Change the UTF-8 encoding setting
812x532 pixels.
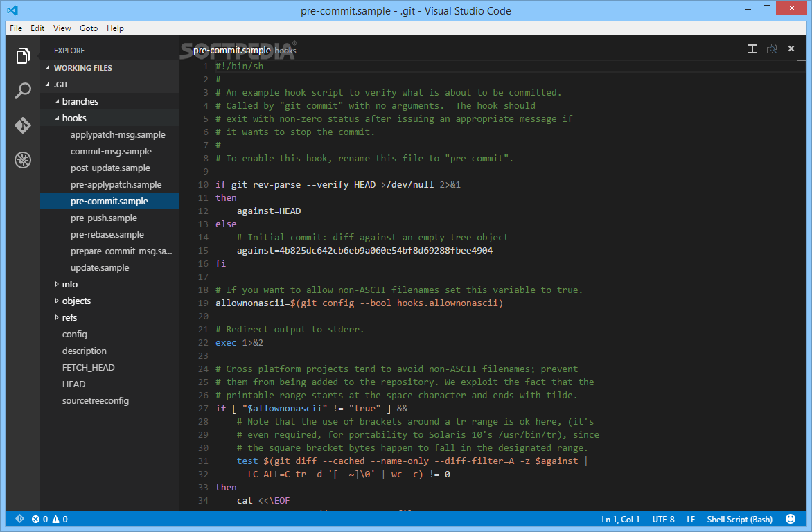(x=663, y=519)
